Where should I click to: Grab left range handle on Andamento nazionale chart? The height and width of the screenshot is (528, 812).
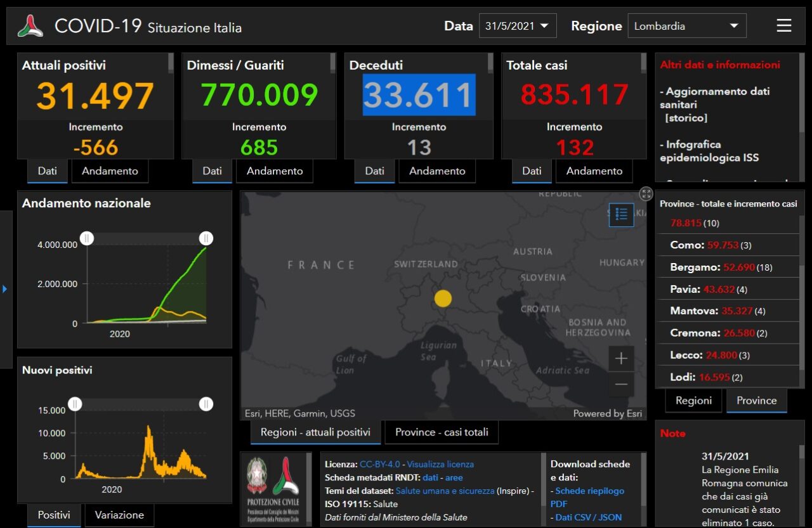point(87,238)
